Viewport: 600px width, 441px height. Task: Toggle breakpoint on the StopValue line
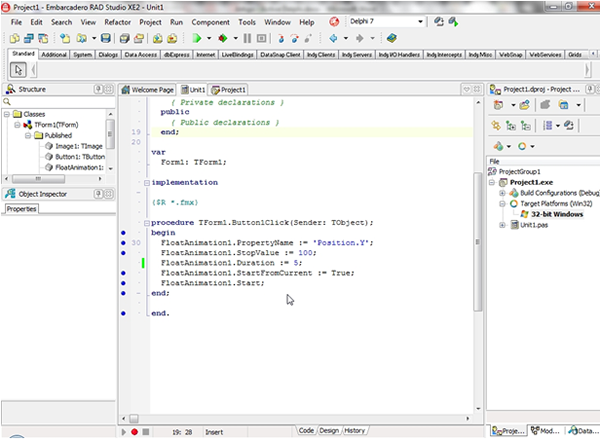(123, 253)
